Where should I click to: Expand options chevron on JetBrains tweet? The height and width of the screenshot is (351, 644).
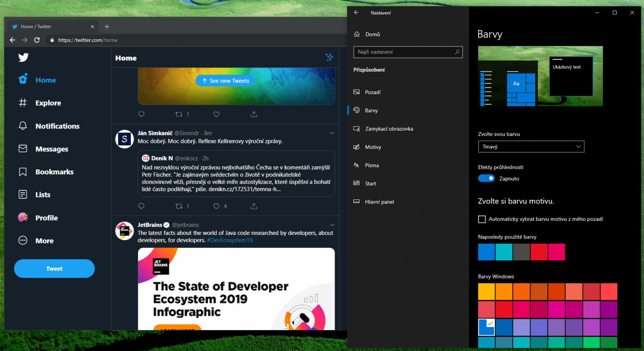(332, 225)
